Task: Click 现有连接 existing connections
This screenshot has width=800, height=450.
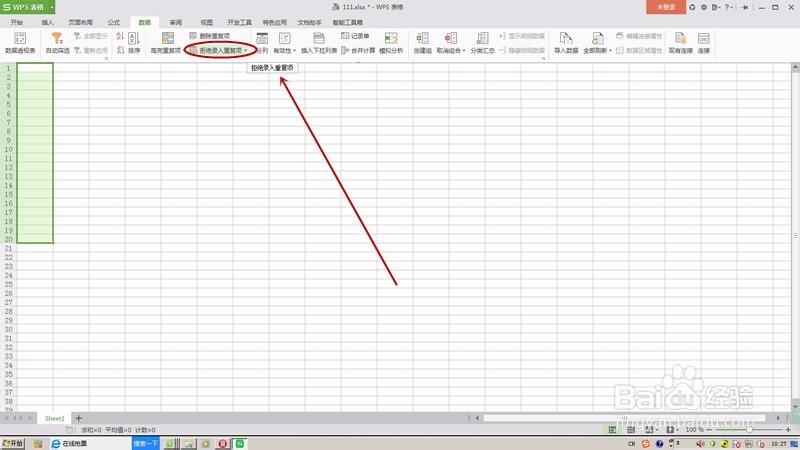Action: (680, 43)
